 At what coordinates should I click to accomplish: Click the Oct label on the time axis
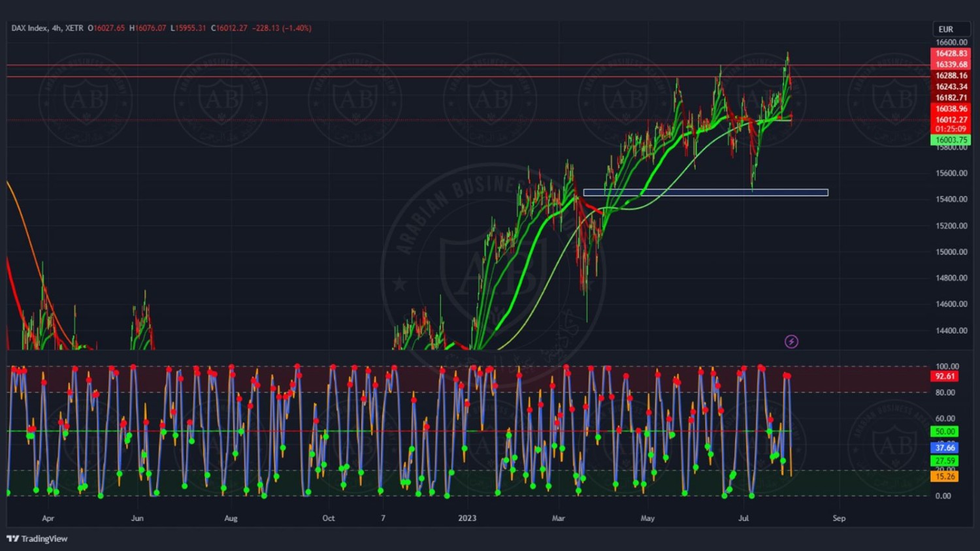pyautogui.click(x=329, y=518)
